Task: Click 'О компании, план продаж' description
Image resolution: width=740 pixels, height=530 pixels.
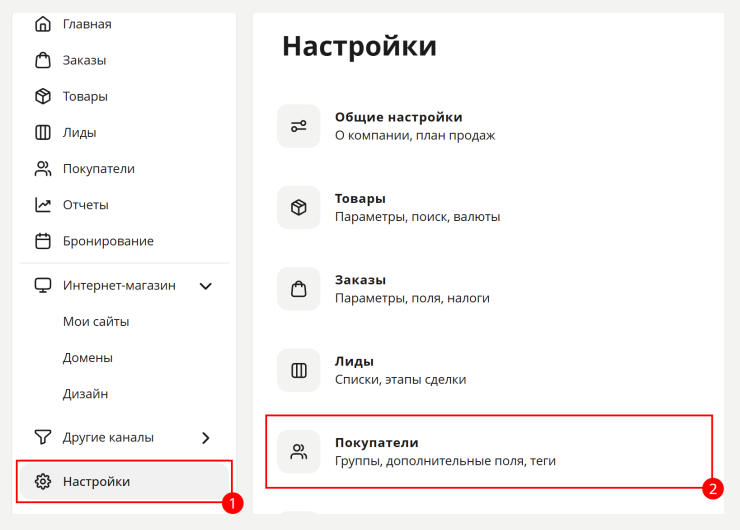Action: [415, 136]
